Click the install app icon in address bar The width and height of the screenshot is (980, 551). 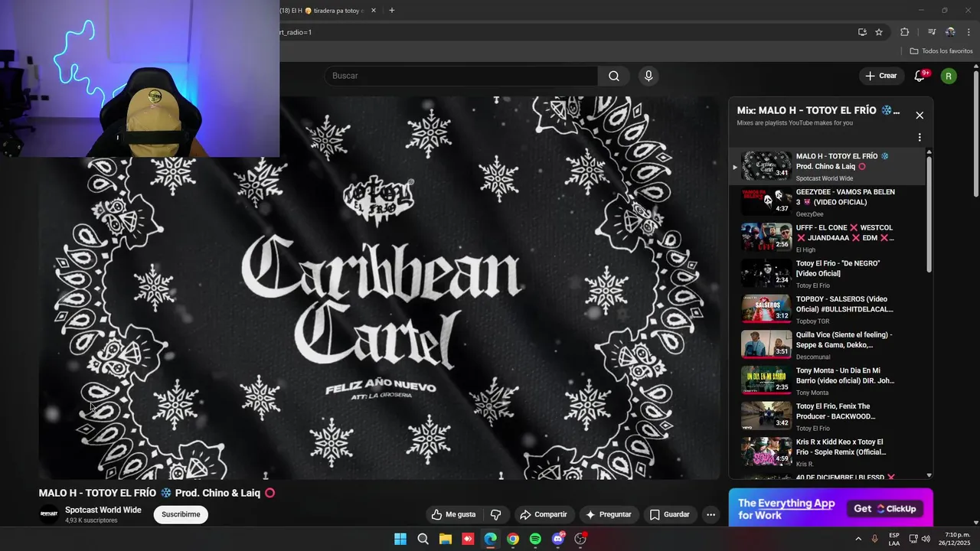[x=862, y=32]
